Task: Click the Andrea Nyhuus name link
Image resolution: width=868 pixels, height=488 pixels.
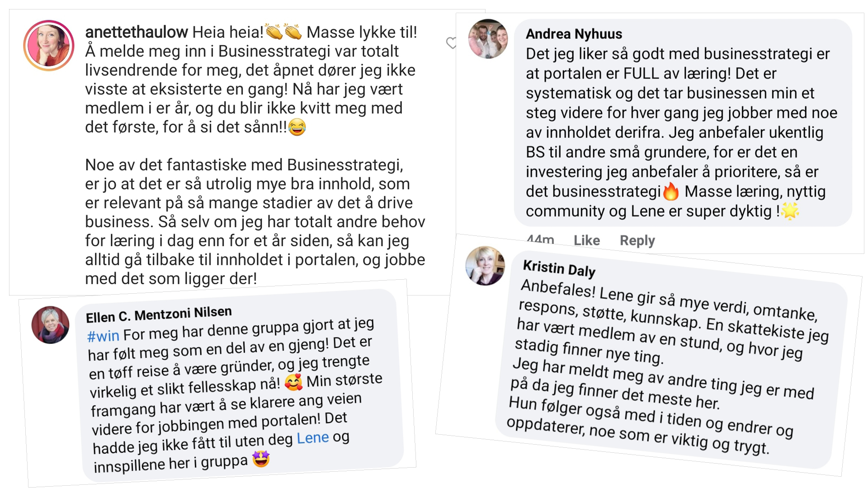Action: (574, 34)
